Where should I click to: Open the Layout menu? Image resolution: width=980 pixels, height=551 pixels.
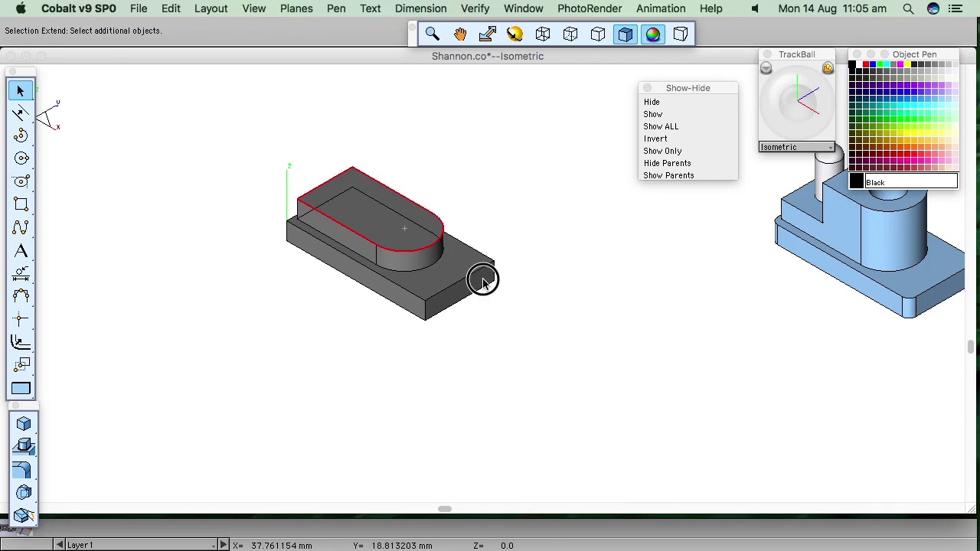click(211, 8)
